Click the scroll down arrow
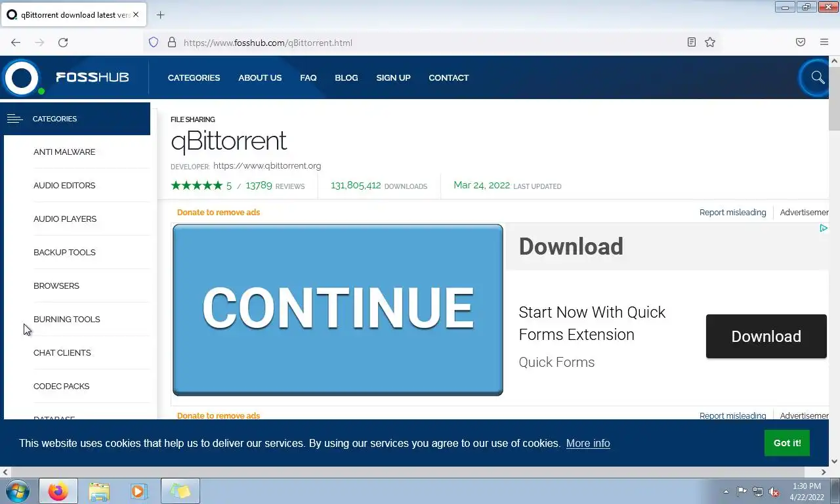The height and width of the screenshot is (504, 840). [834, 461]
